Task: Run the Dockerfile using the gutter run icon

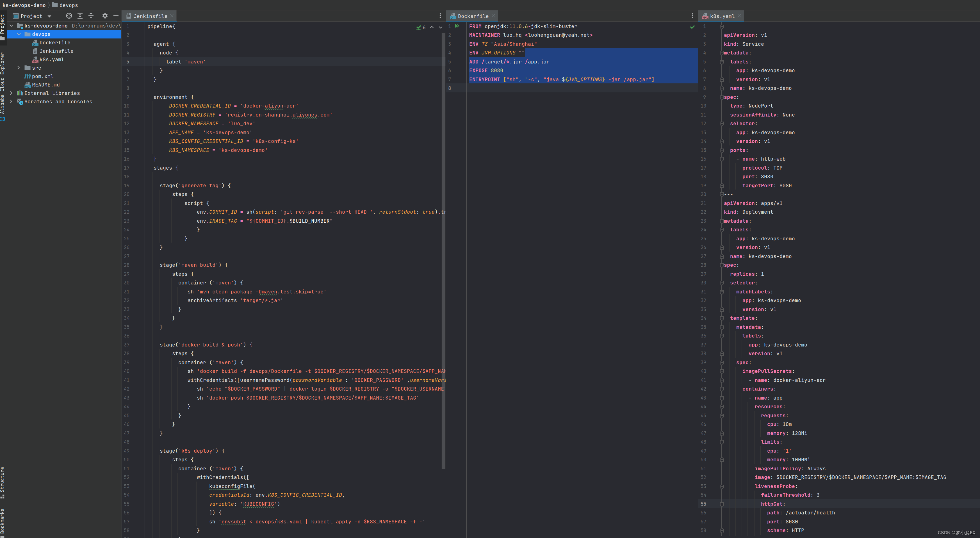Action: click(x=458, y=27)
